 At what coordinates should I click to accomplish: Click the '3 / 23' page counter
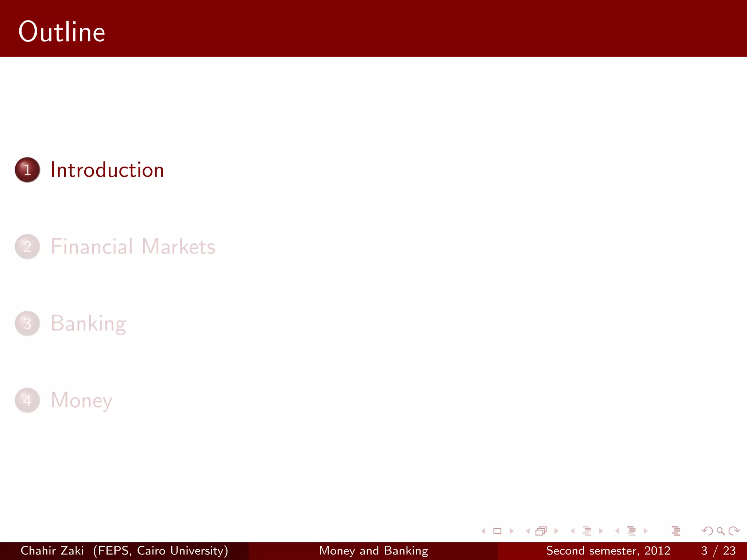719,551
